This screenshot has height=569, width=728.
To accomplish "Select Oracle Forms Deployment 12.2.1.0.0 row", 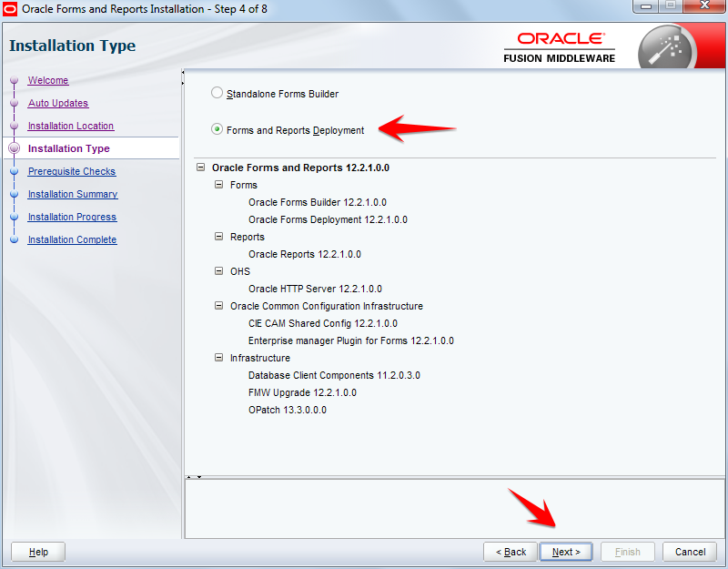I will pyautogui.click(x=328, y=219).
